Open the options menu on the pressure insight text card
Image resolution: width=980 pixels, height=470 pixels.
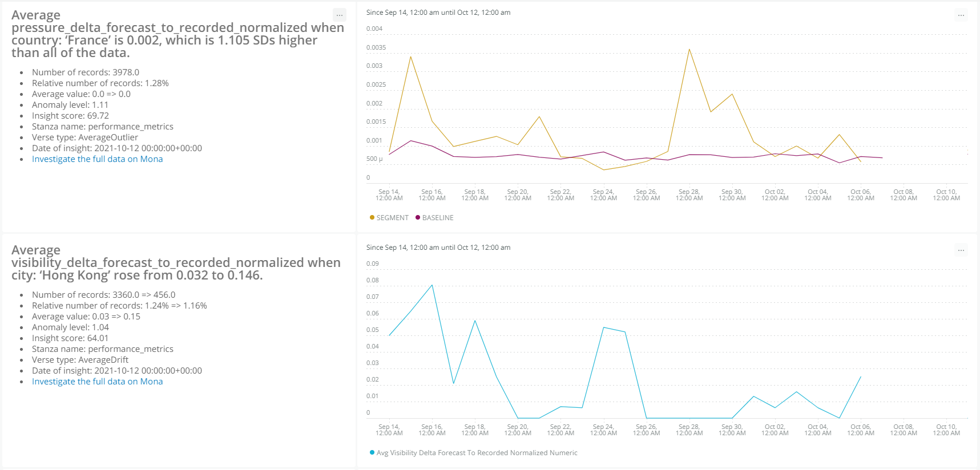coord(340,15)
